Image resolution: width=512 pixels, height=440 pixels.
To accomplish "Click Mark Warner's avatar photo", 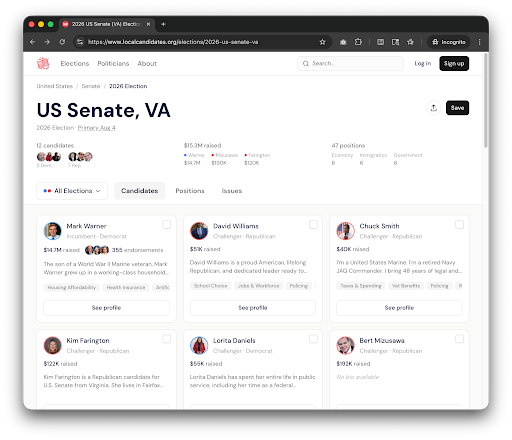I will tap(53, 231).
